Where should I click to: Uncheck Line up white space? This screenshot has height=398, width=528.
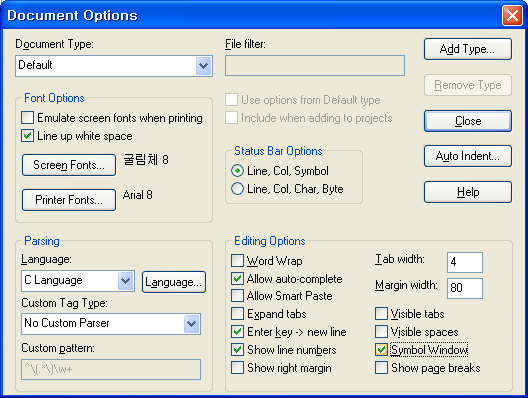28,136
